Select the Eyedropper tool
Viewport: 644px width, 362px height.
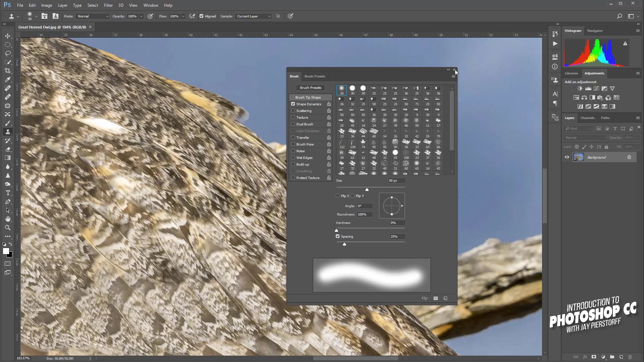7,79
